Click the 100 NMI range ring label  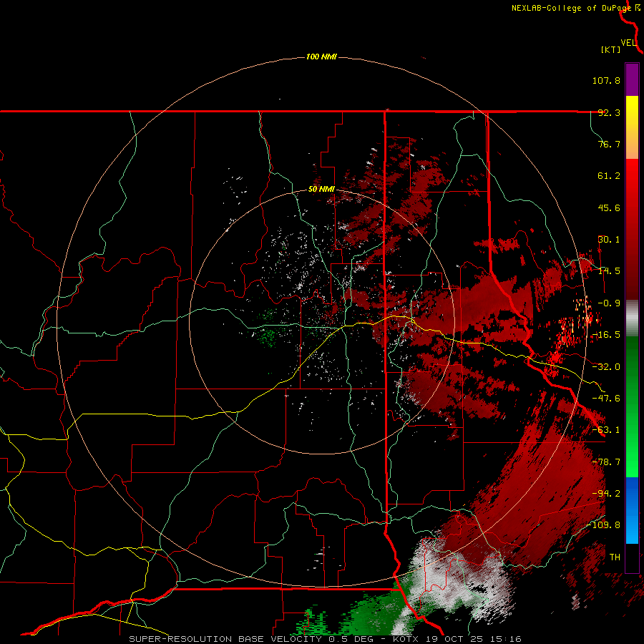coord(321,57)
